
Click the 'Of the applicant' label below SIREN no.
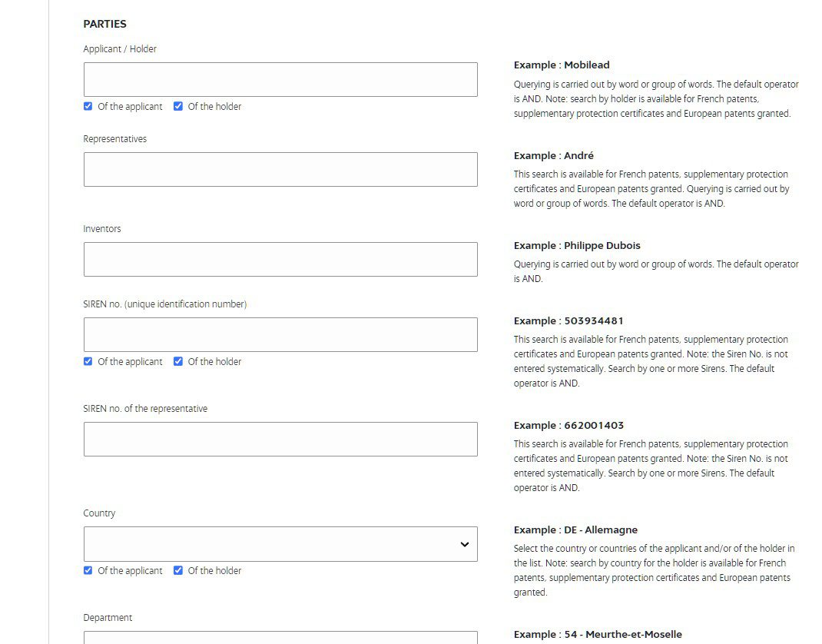pos(130,361)
